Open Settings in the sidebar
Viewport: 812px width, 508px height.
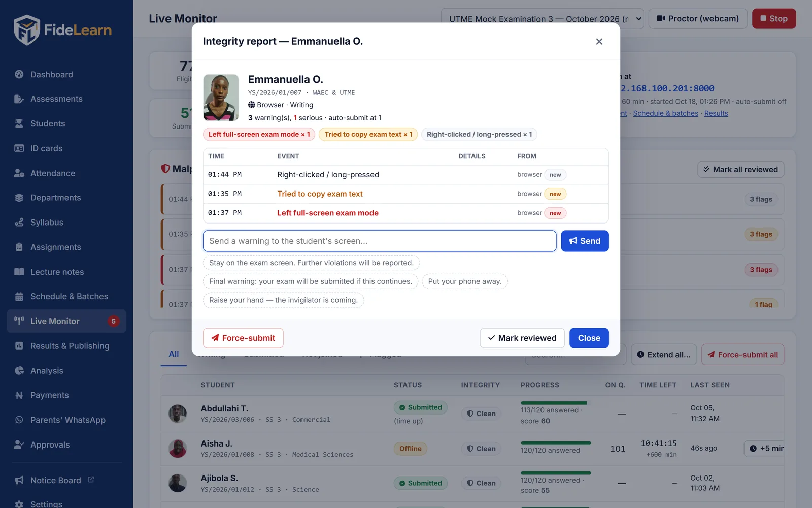pyautogui.click(x=66, y=504)
